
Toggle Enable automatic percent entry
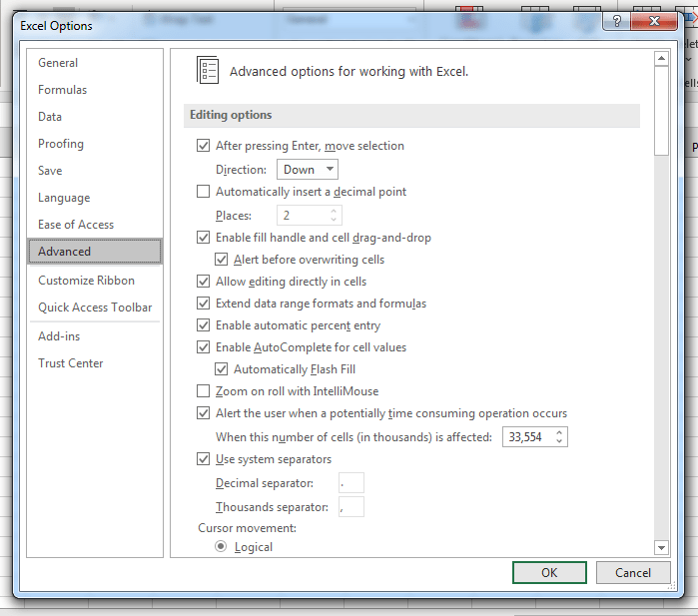tap(204, 325)
